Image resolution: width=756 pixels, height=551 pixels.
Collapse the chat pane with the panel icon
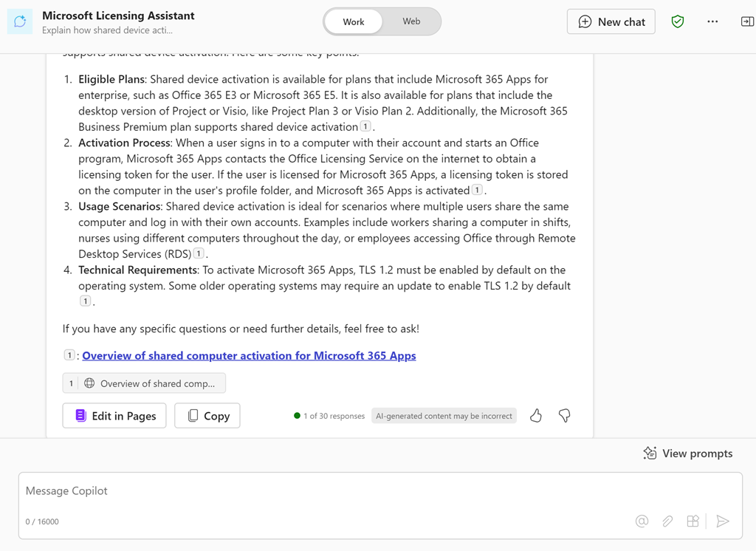746,21
